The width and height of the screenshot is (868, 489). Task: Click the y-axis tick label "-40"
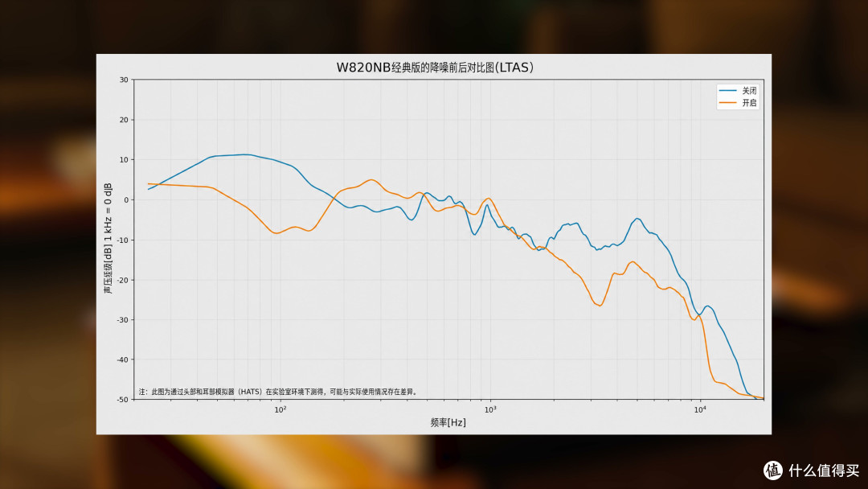[122, 360]
